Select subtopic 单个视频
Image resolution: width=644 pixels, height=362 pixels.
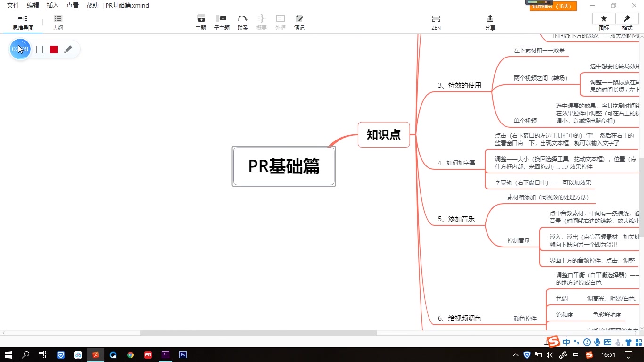(525, 121)
